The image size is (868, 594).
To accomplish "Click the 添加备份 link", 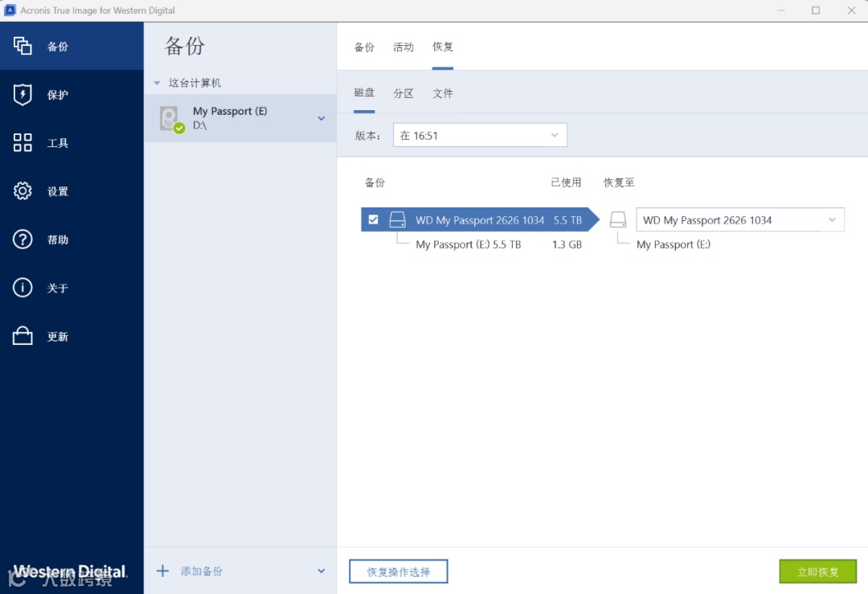I will click(202, 571).
